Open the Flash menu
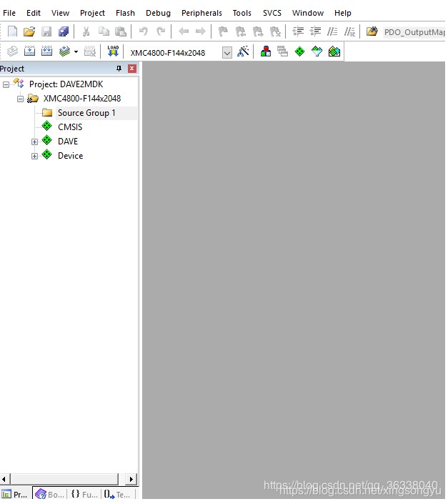Viewport: 448px width, 504px height. (x=125, y=13)
